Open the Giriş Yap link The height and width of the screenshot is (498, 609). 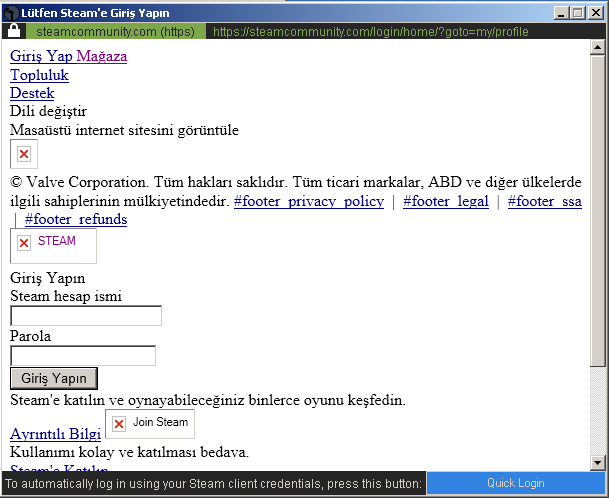41,56
